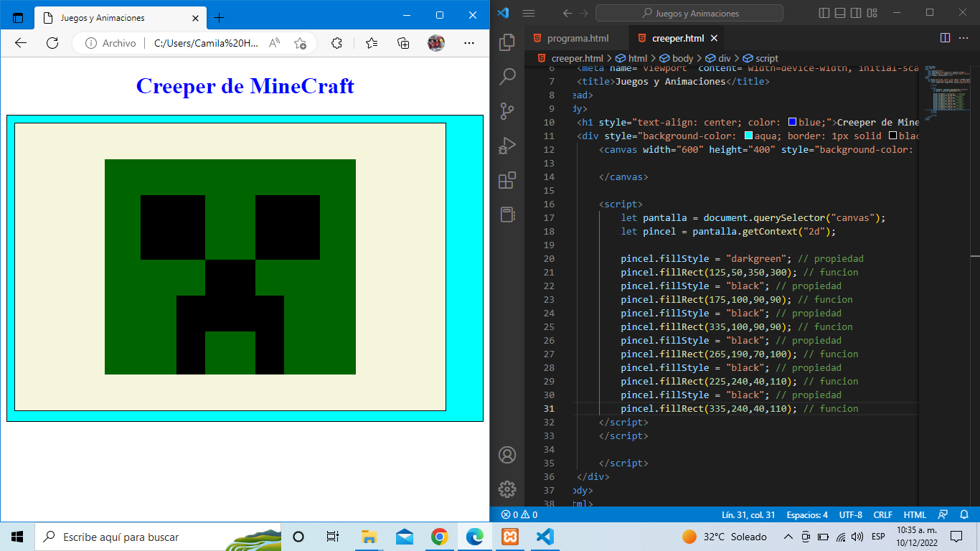Image resolution: width=980 pixels, height=551 pixels.
Task: Add this page to favorites in Edge
Action: tap(300, 43)
